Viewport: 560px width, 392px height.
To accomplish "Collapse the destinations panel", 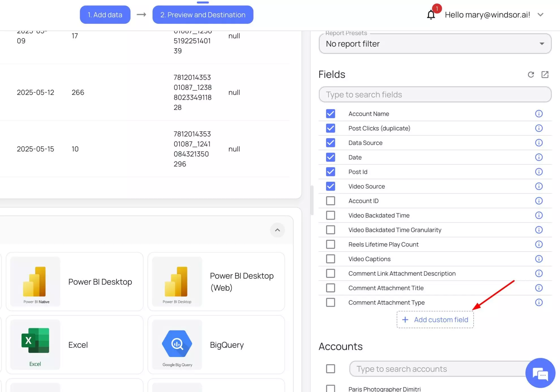I will 277,230.
